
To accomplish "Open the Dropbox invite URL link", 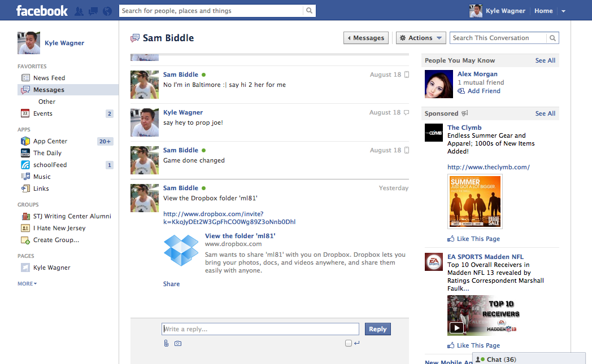I will 229,218.
